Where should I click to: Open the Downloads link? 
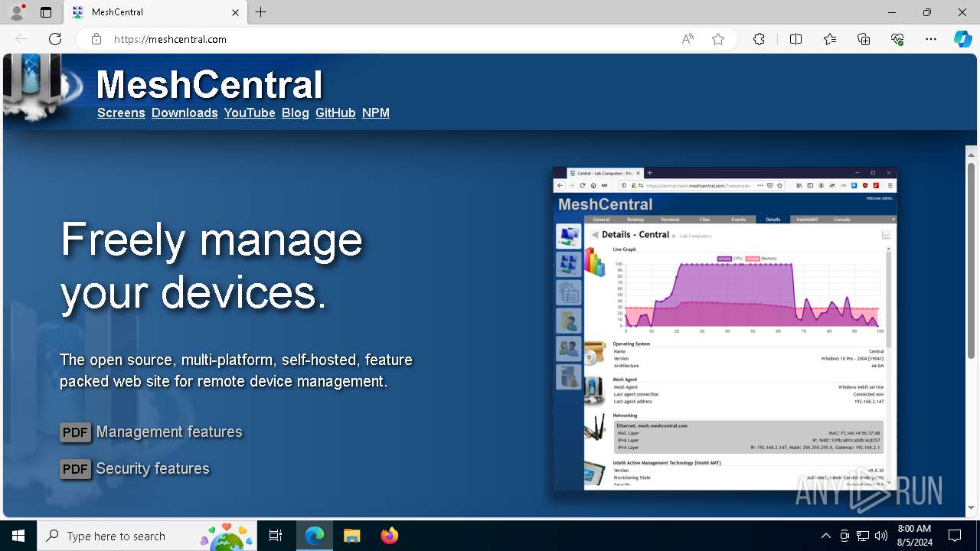point(185,112)
